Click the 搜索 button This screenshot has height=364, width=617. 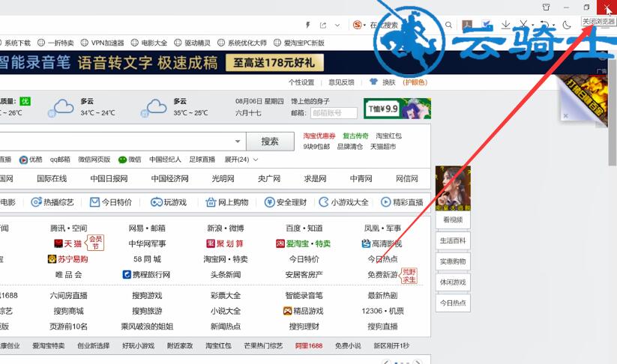pyautogui.click(x=270, y=141)
